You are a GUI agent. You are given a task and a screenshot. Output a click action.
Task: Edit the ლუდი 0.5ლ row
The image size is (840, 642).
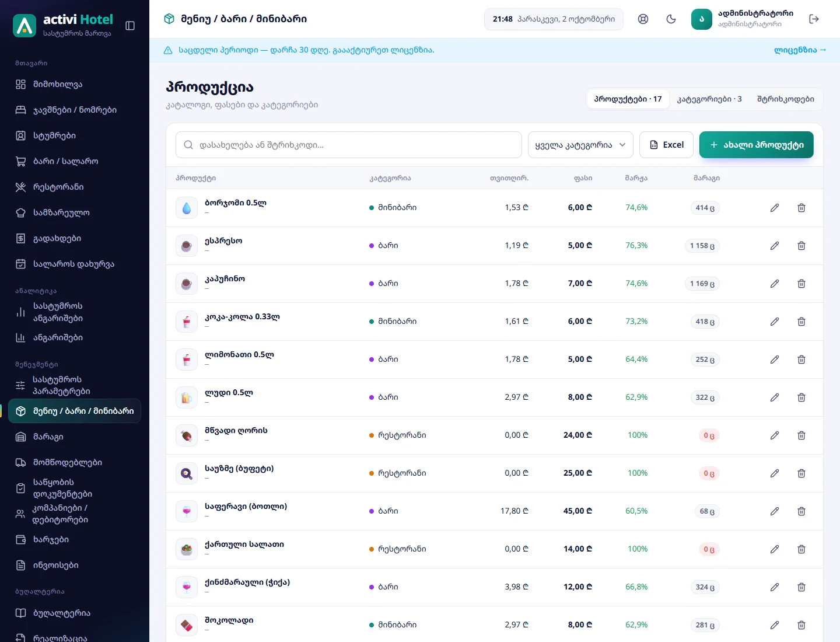[775, 397]
